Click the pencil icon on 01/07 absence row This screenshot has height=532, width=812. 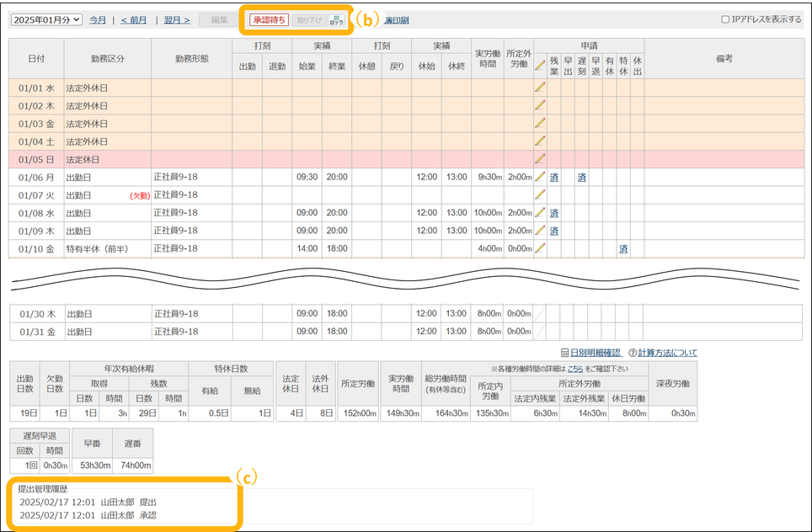(540, 194)
